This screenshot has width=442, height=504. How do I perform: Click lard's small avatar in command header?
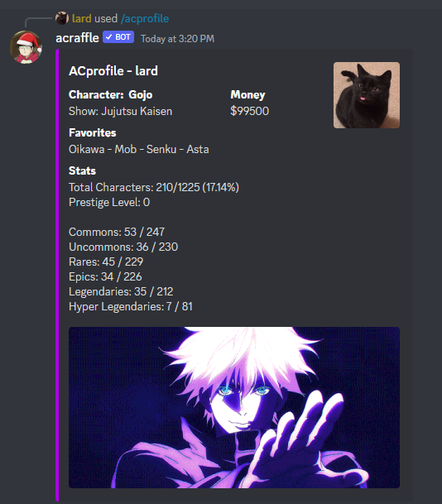pos(62,18)
